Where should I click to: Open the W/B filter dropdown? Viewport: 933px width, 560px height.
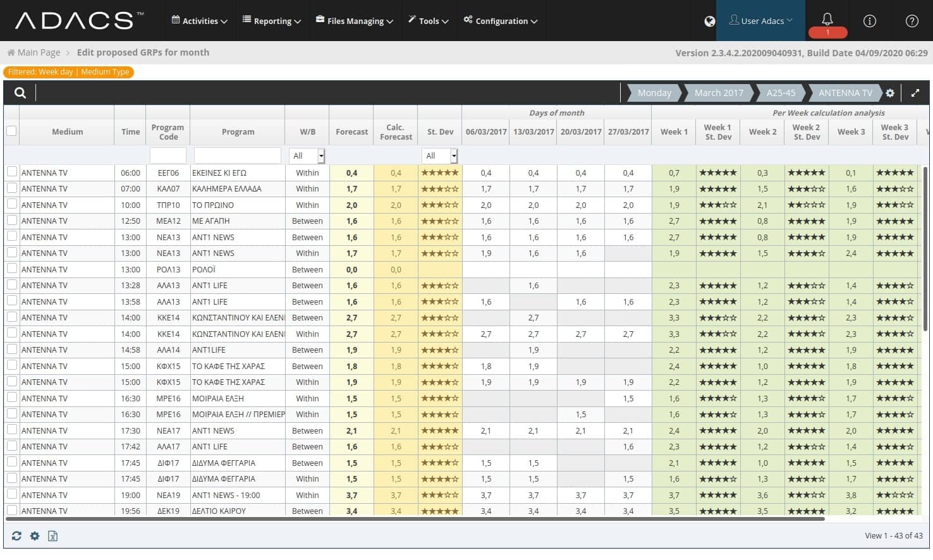tap(307, 155)
